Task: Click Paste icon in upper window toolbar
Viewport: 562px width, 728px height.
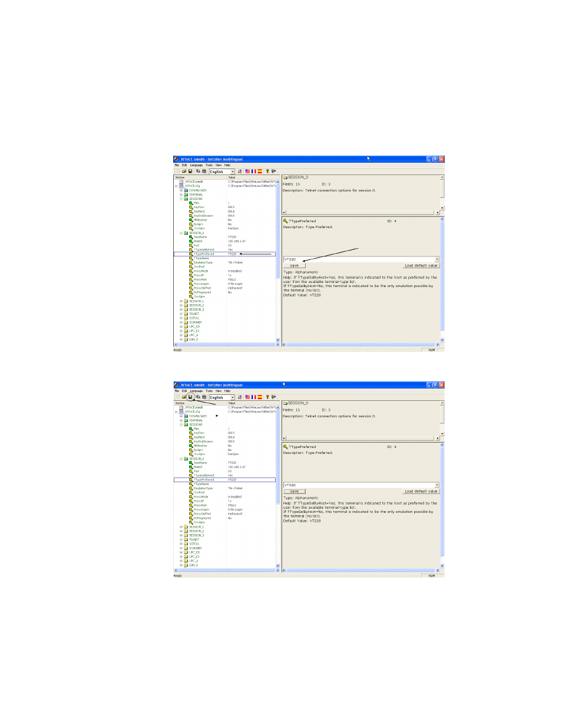Action: (204, 172)
